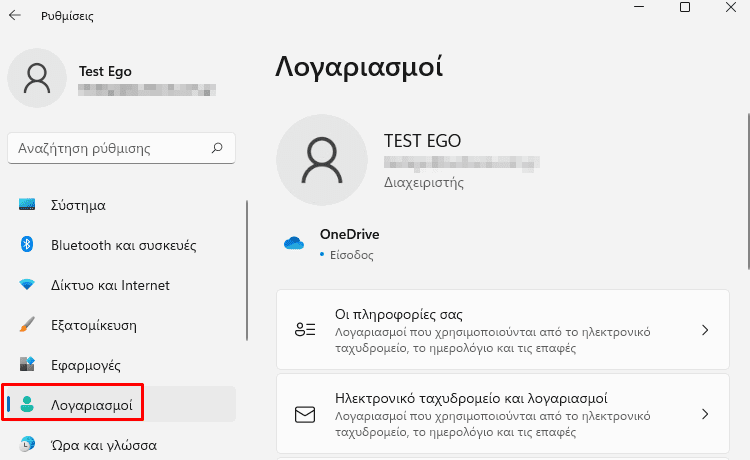Click the Αναζήτηση ρύθμισης search field
750x460 pixels.
click(x=121, y=148)
